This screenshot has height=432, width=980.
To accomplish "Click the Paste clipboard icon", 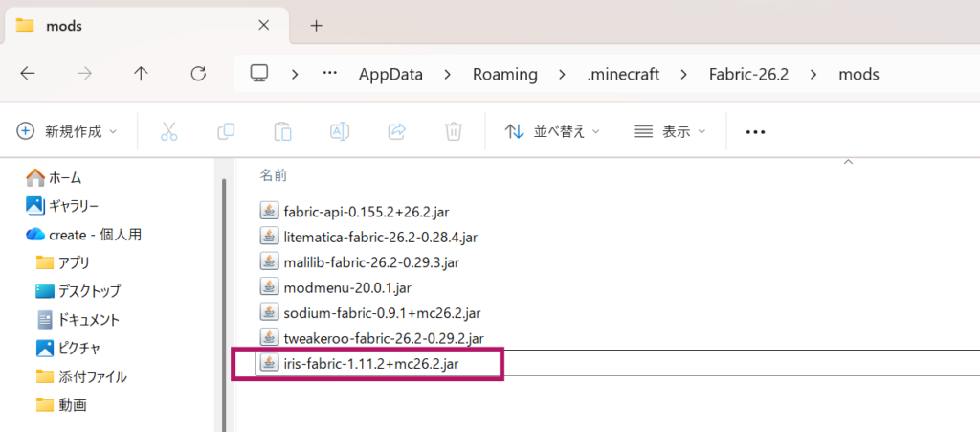I will pos(282,131).
